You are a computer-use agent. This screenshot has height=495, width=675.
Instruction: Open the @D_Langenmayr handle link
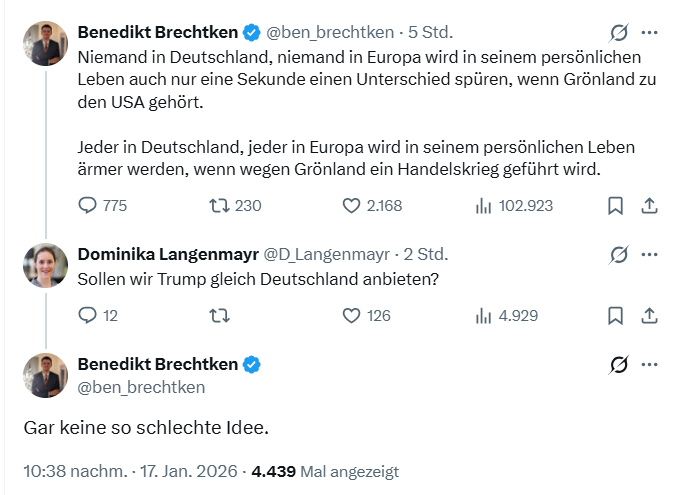click(x=326, y=254)
